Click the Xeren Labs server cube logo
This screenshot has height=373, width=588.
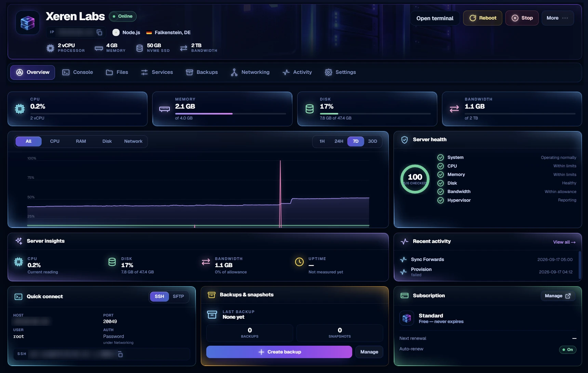click(27, 23)
